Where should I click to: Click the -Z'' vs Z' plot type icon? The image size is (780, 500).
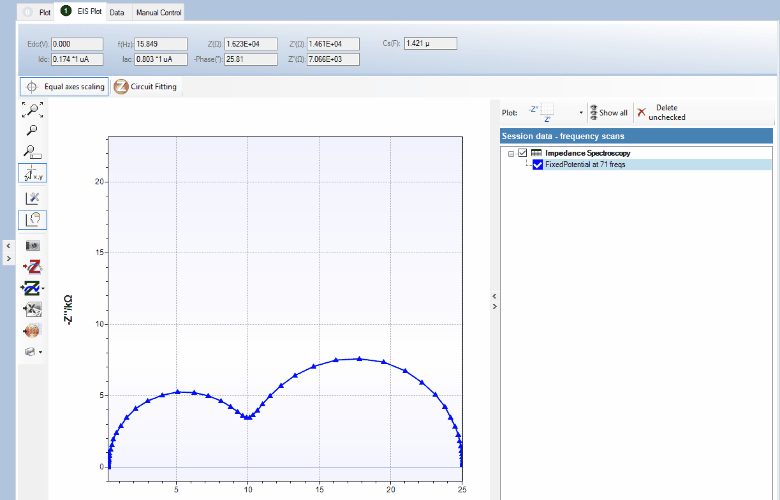(x=542, y=113)
